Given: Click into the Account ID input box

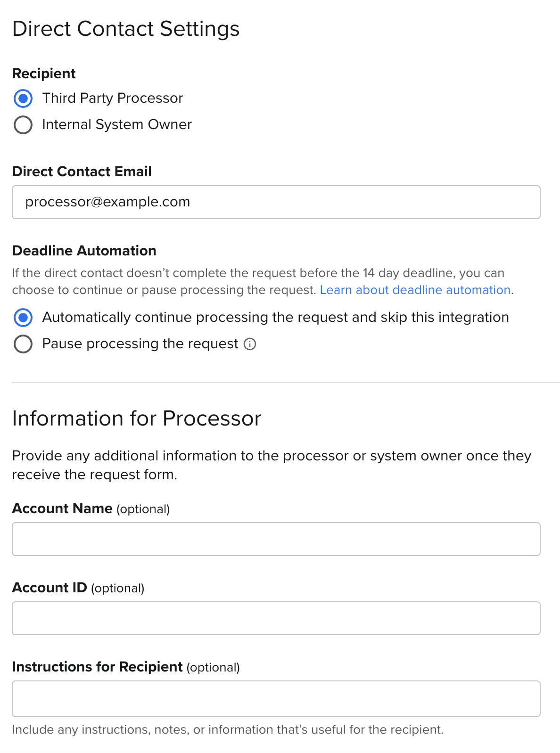Looking at the screenshot, I should click(276, 618).
